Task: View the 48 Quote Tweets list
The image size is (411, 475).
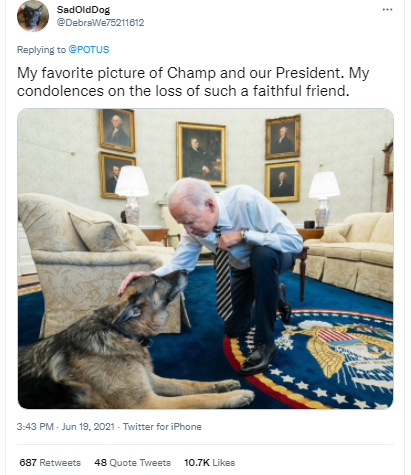Action: point(132,462)
